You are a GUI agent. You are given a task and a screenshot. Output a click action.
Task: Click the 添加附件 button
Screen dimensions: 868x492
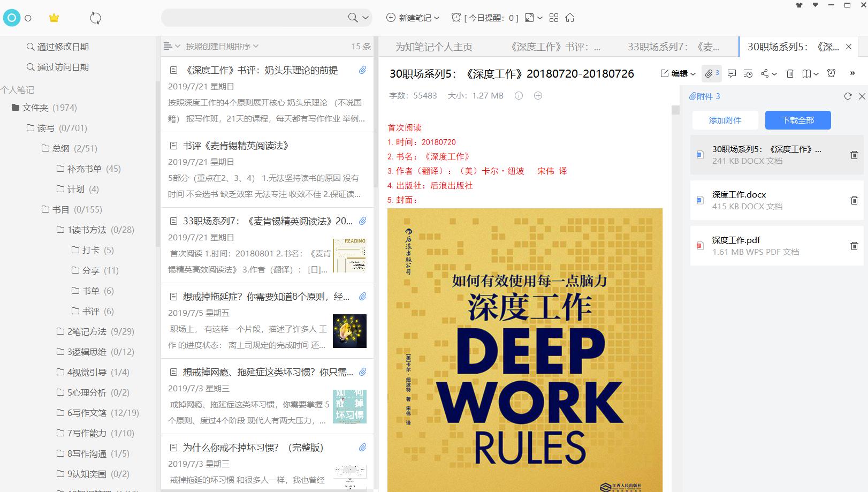click(x=726, y=120)
